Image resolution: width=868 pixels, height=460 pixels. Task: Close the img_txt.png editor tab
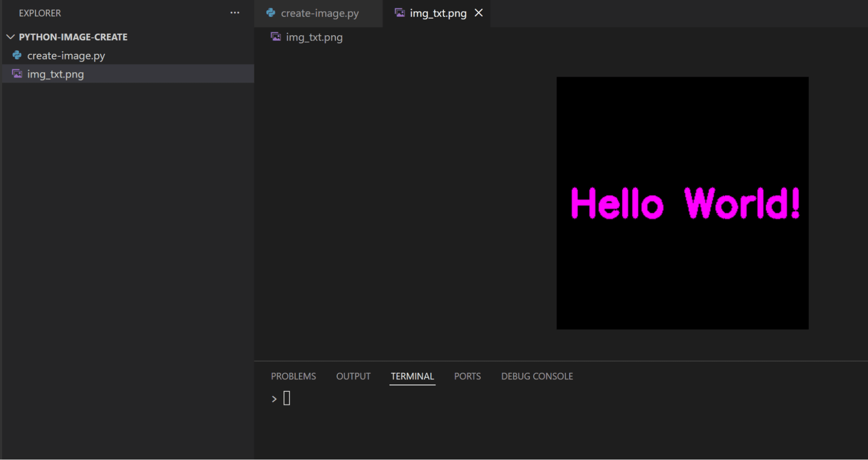point(479,13)
